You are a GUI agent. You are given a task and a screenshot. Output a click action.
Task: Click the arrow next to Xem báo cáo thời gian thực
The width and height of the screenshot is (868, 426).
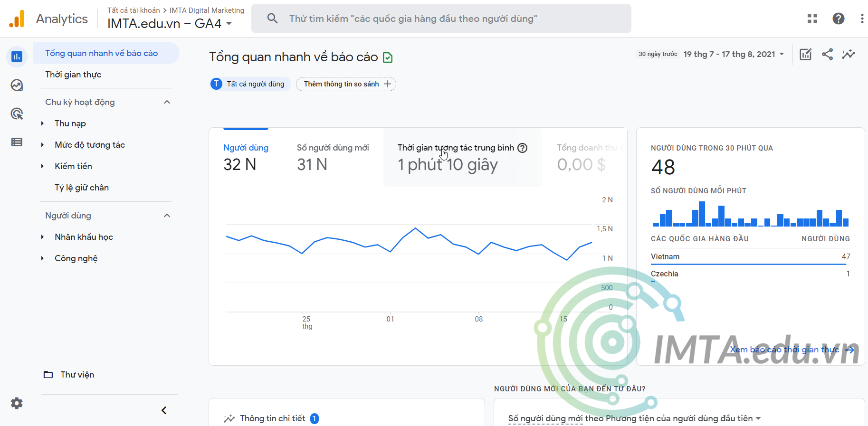click(849, 350)
